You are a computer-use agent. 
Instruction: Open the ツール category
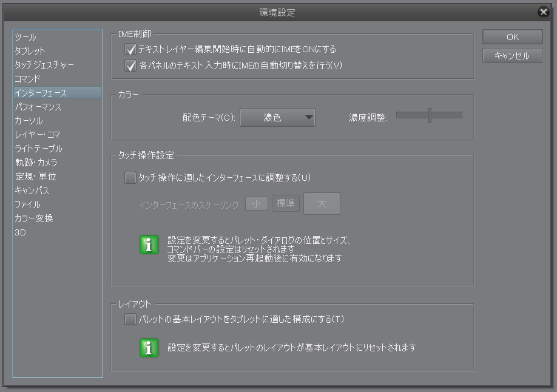[x=58, y=37]
